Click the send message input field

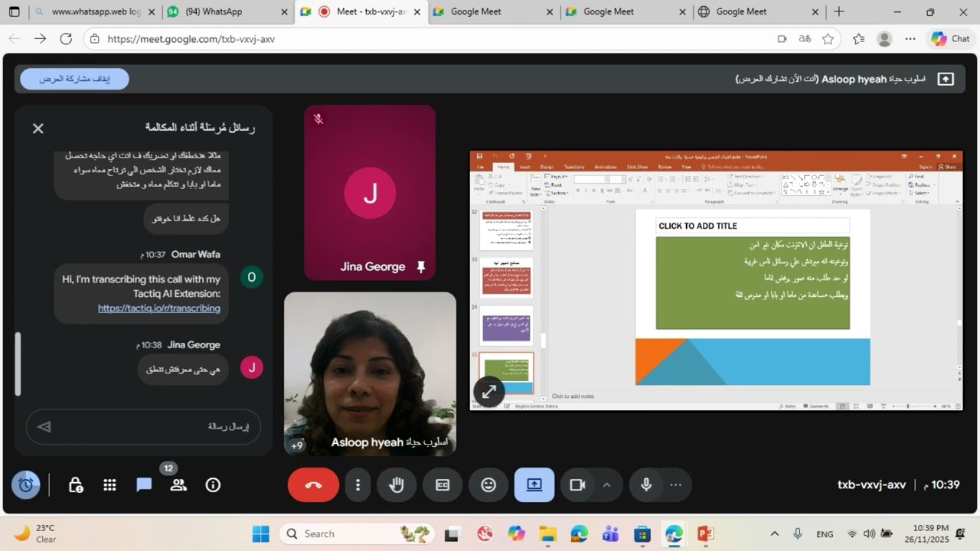click(x=143, y=426)
